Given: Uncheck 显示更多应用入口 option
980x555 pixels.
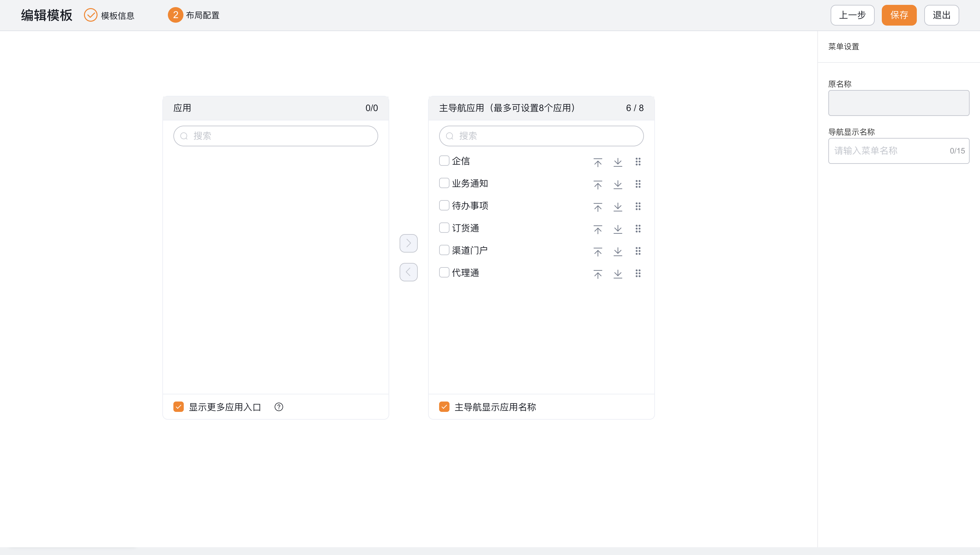Looking at the screenshot, I should 179,407.
